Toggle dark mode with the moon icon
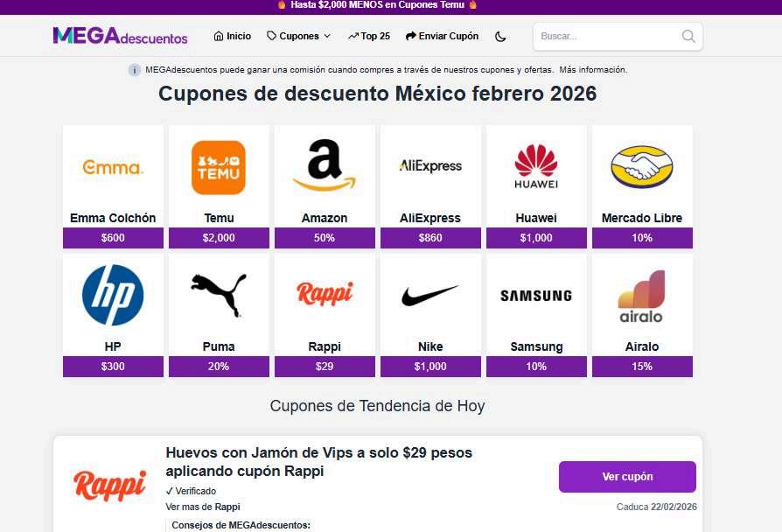Image resolution: width=782 pixels, height=532 pixels. (500, 37)
